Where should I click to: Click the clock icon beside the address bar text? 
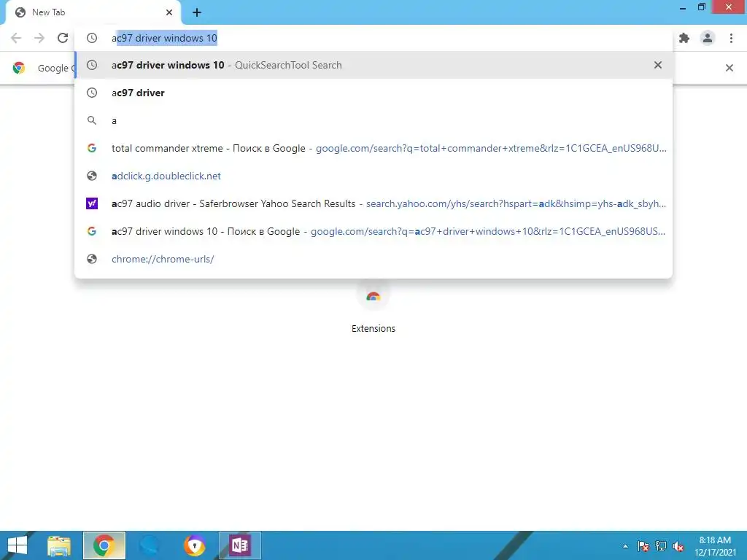pos(92,38)
